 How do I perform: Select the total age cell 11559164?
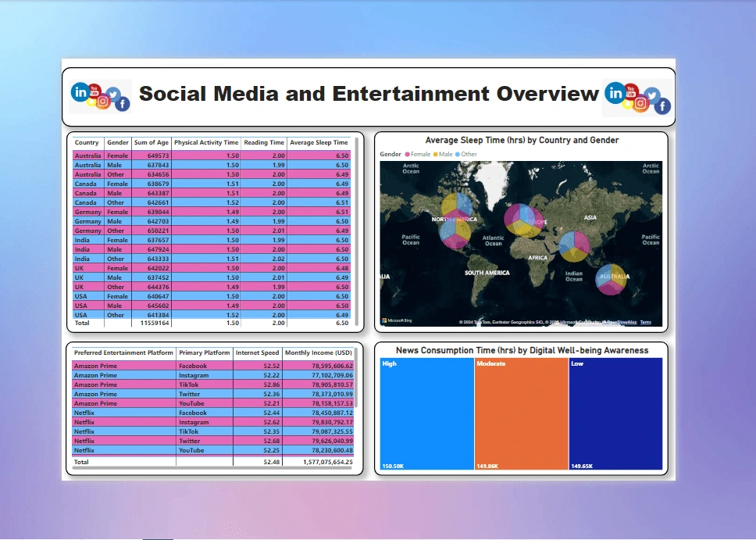point(152,323)
